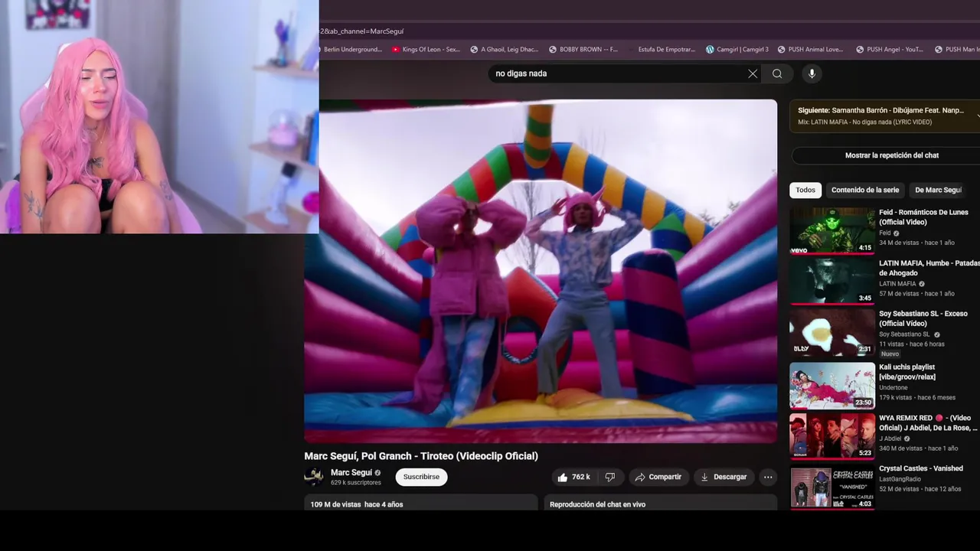Click the Tiroteo video player
This screenshot has width=980, height=551.
click(x=541, y=271)
